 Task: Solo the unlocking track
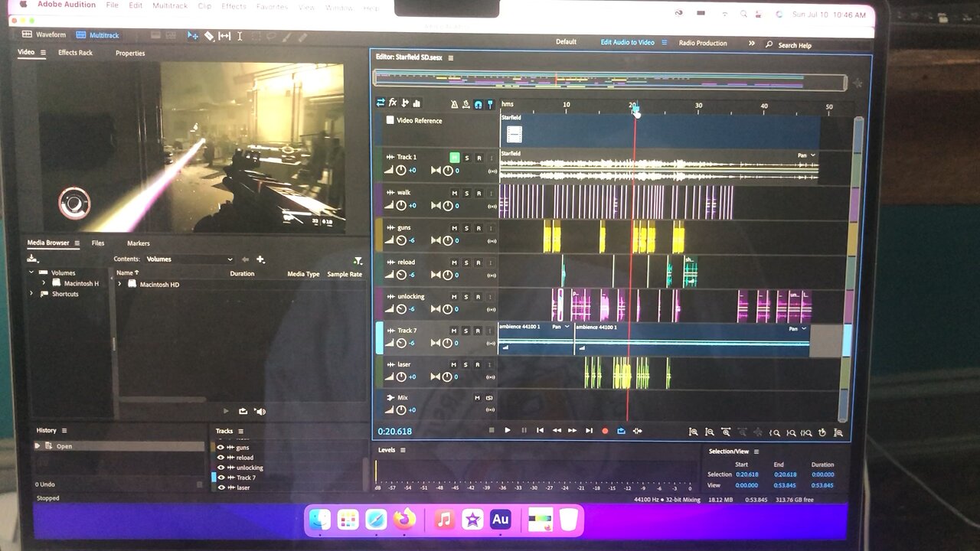tap(466, 297)
